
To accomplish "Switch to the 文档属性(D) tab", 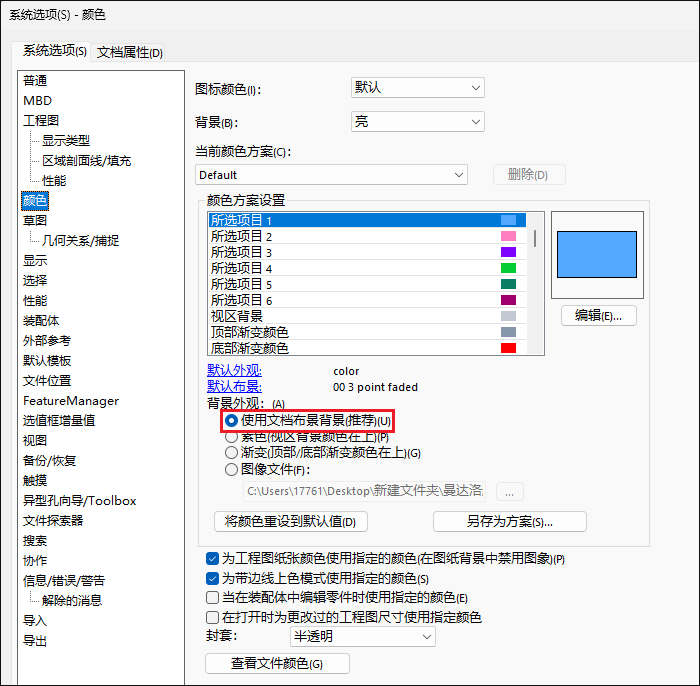I will pos(129,53).
